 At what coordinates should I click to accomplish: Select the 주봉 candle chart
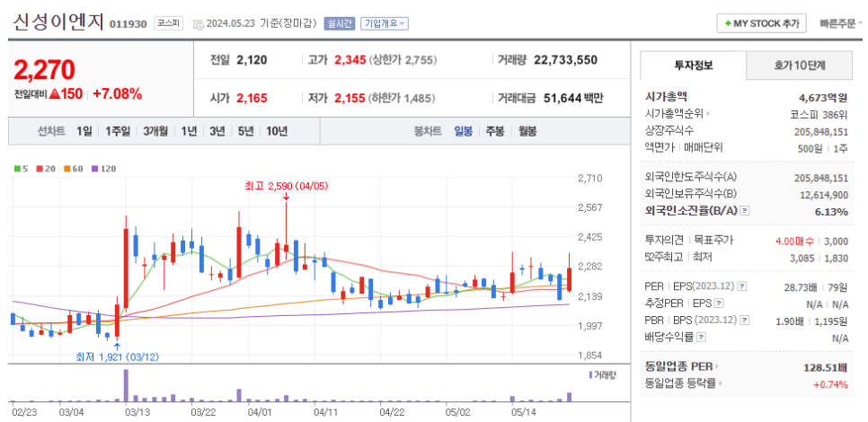(x=495, y=131)
